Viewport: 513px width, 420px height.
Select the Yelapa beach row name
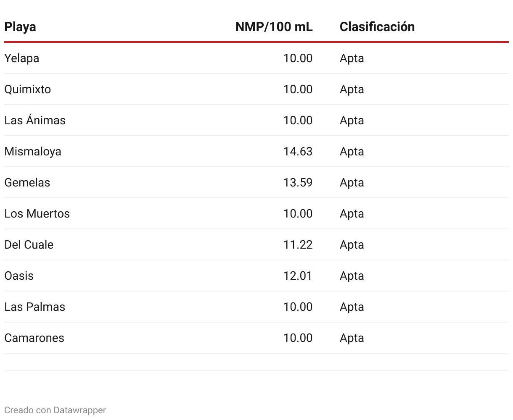pyautogui.click(x=22, y=58)
